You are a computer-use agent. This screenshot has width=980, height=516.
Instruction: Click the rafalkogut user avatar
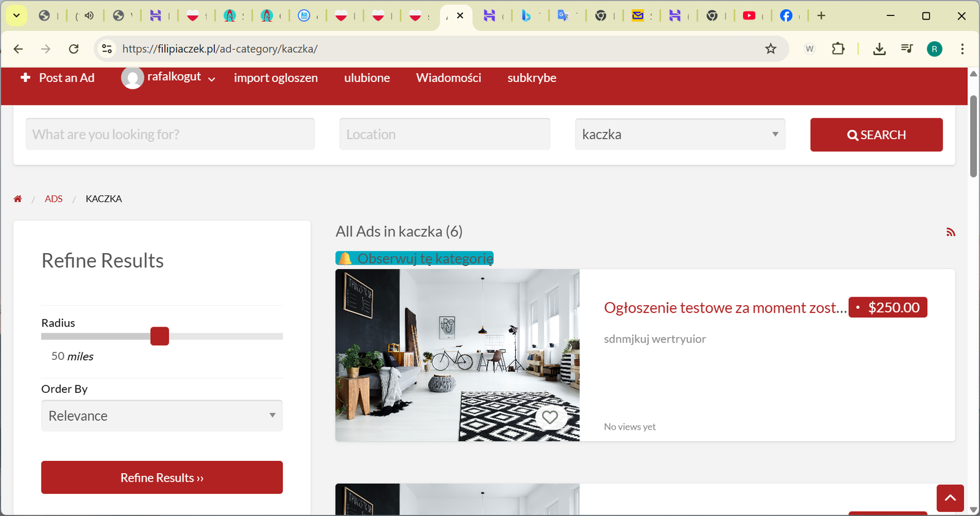[132, 78]
